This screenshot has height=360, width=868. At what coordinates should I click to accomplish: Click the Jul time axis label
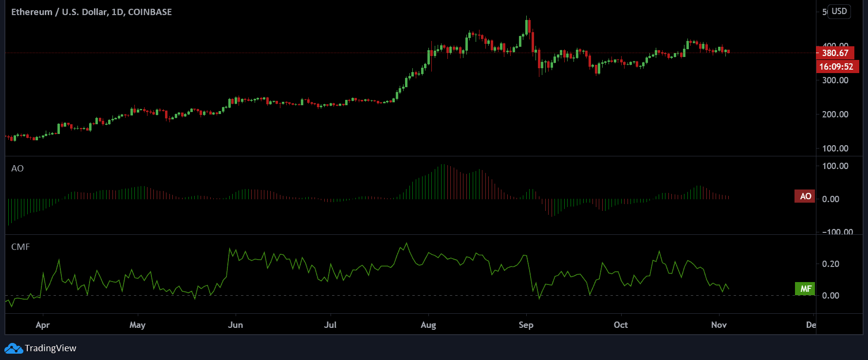pyautogui.click(x=331, y=325)
